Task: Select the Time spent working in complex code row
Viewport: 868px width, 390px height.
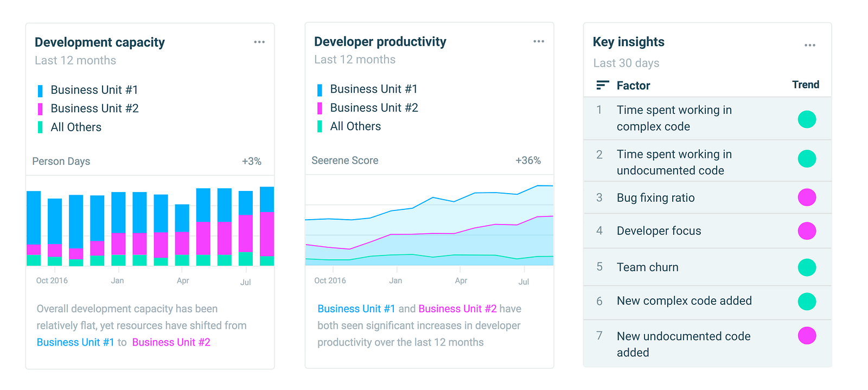Action: pyautogui.click(x=674, y=118)
